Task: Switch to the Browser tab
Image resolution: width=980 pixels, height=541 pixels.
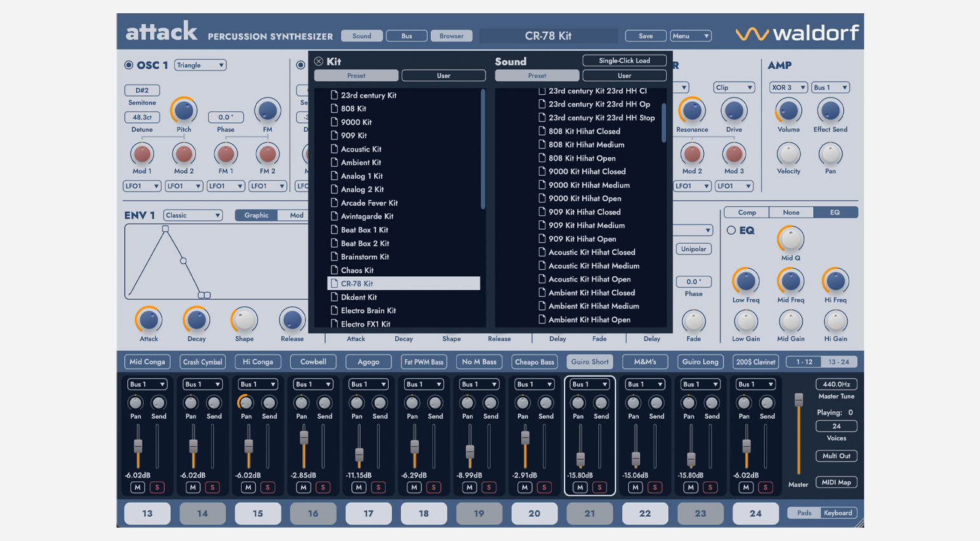Action: click(451, 36)
